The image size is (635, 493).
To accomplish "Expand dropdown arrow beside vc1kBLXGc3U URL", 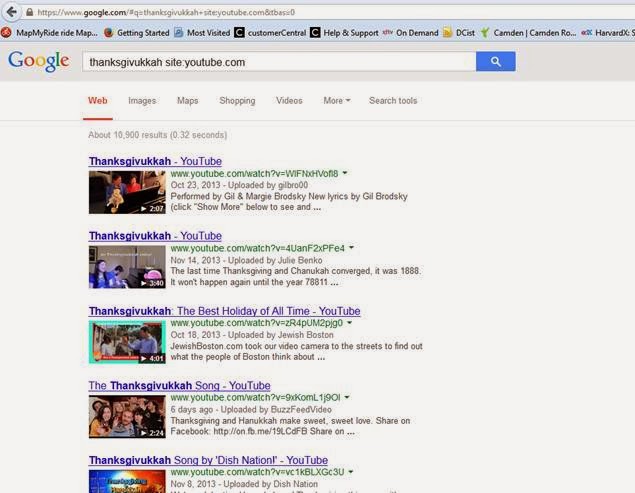I will [351, 472].
